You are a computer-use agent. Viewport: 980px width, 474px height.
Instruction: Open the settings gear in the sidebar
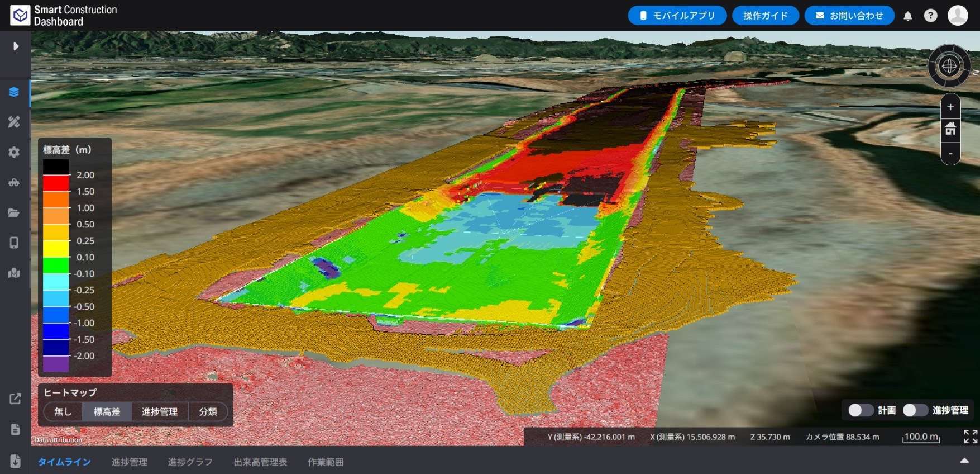click(14, 152)
